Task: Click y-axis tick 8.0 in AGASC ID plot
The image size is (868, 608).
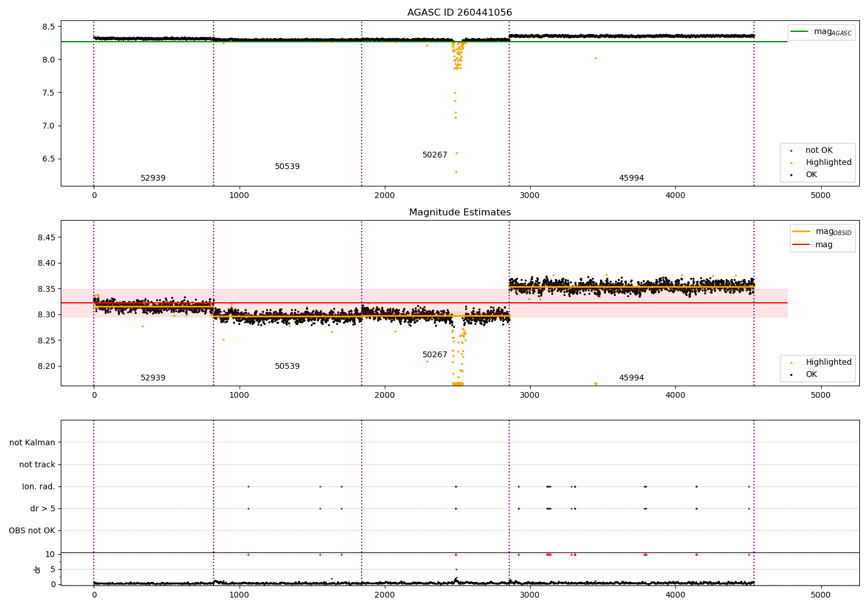Action: point(49,60)
